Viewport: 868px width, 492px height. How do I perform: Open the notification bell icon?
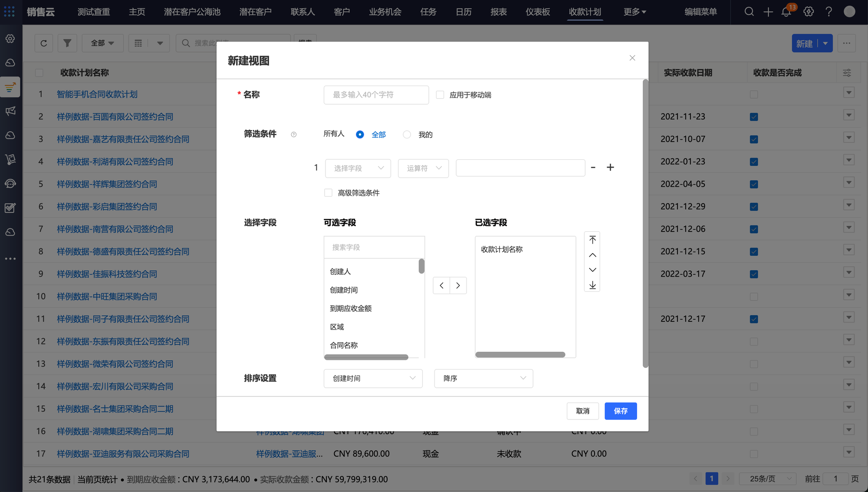pyautogui.click(x=786, y=12)
